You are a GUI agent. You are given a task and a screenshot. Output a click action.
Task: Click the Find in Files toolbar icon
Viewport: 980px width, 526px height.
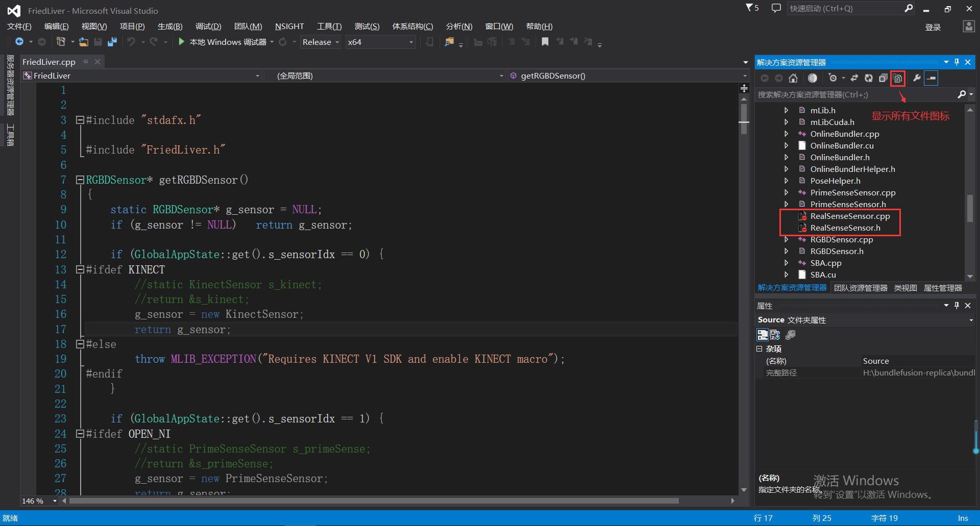coord(449,42)
